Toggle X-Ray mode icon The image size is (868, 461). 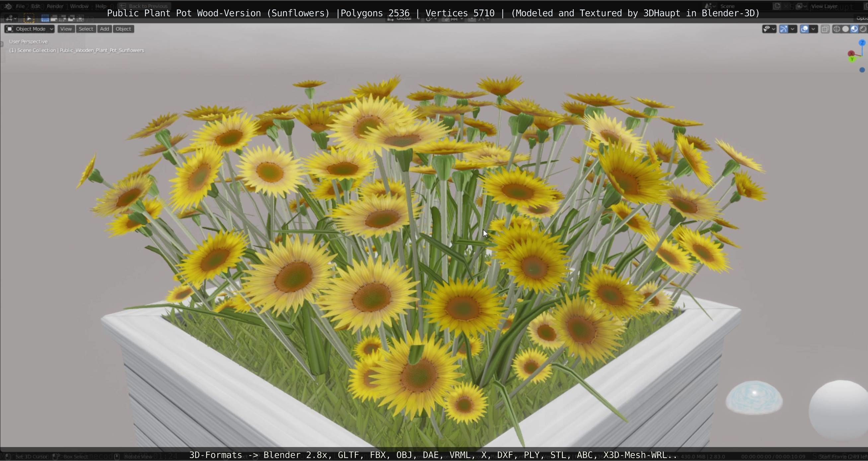click(x=825, y=29)
